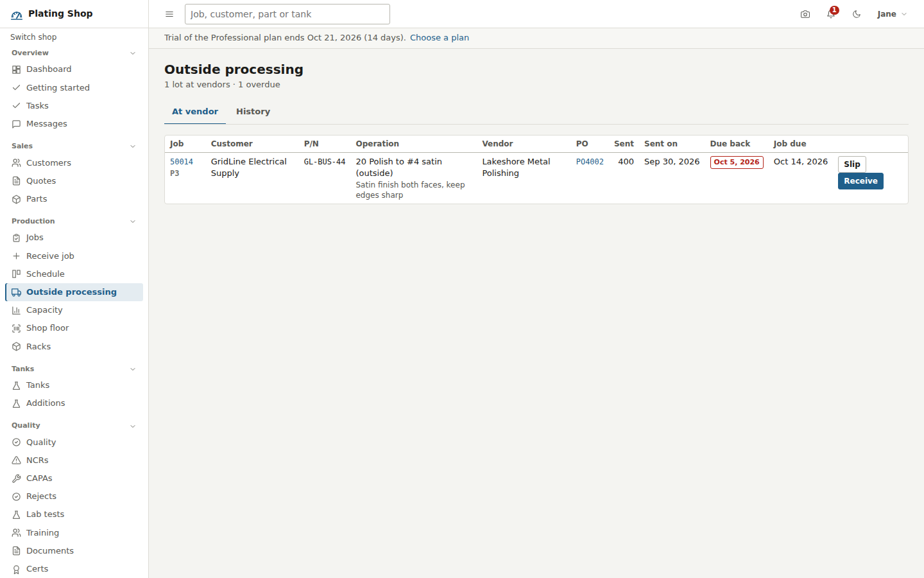The image size is (924, 578).
Task: Open the Tasks sidebar item
Action: 74,106
